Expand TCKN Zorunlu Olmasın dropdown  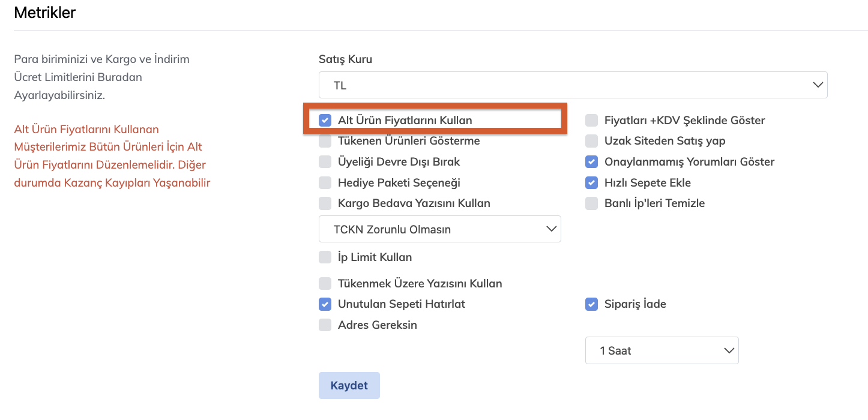(x=439, y=229)
